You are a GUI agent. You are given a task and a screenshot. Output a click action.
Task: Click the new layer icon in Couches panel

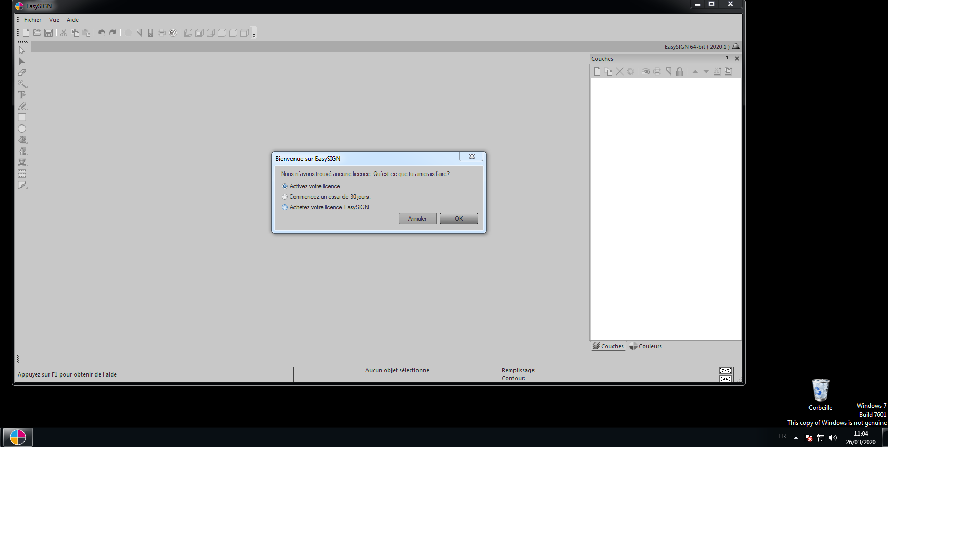[597, 71]
